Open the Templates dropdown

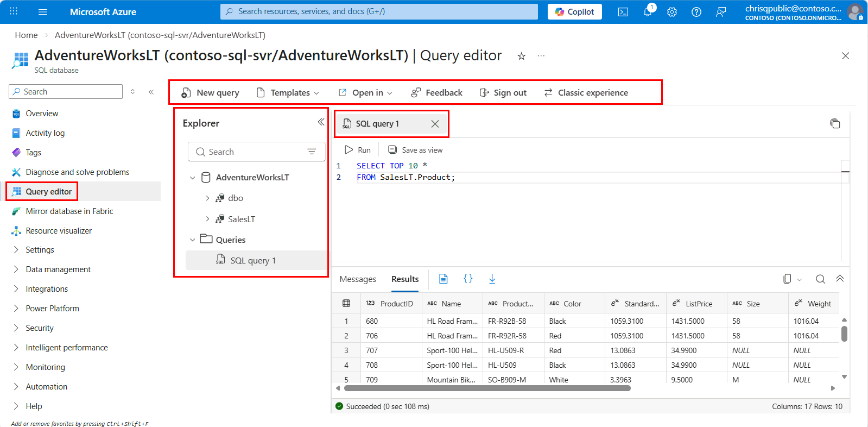288,93
